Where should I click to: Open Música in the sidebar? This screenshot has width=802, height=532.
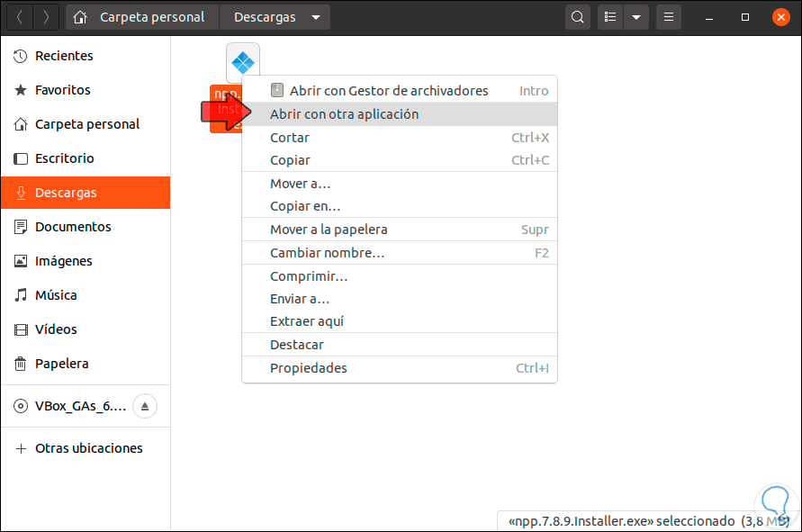tap(86, 295)
